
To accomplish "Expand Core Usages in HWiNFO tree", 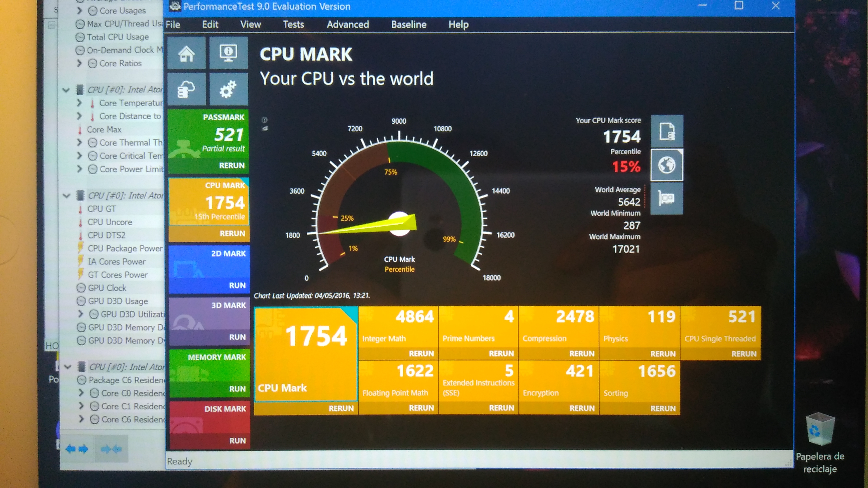I will [80, 11].
